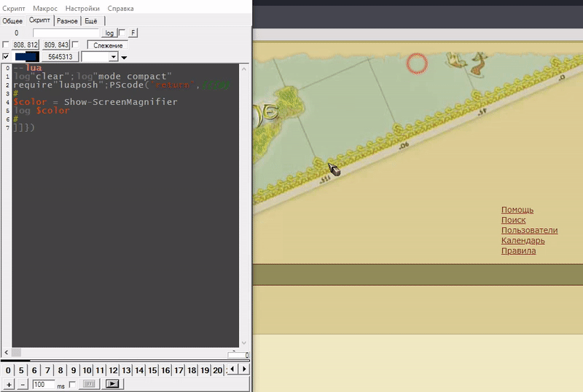Click the dark blue color swatch
This screenshot has width=583, height=392.
26,56
